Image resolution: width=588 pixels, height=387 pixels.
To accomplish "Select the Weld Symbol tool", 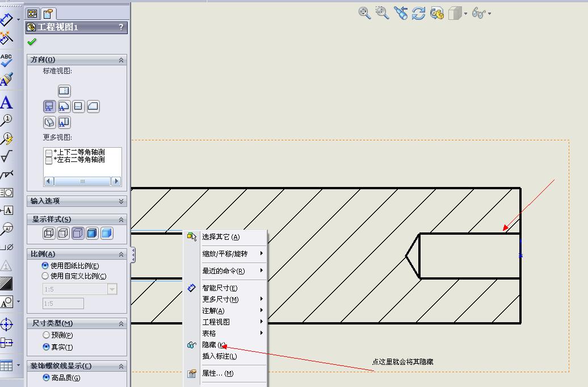I will point(6,174).
